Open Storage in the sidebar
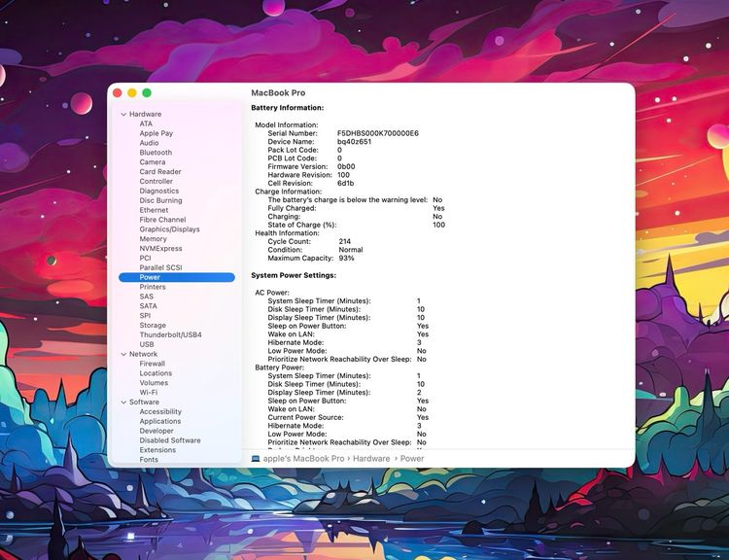Viewport: 729px width, 560px height. 153,326
